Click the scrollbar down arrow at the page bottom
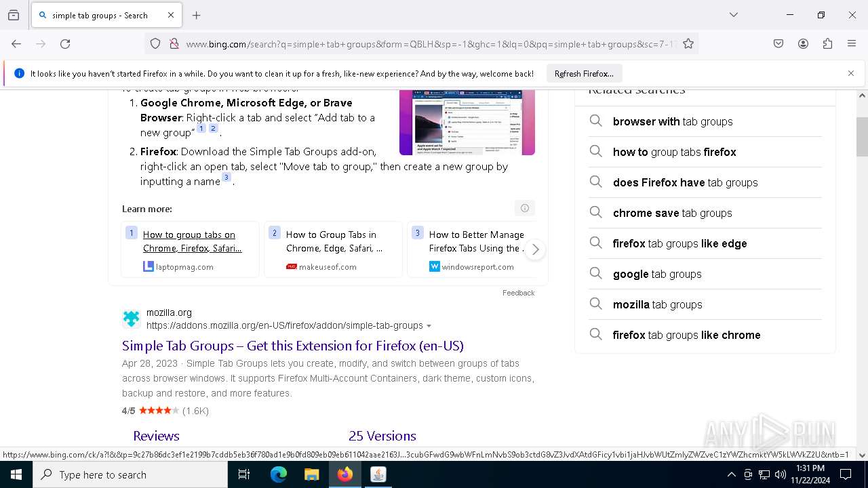 click(862, 455)
